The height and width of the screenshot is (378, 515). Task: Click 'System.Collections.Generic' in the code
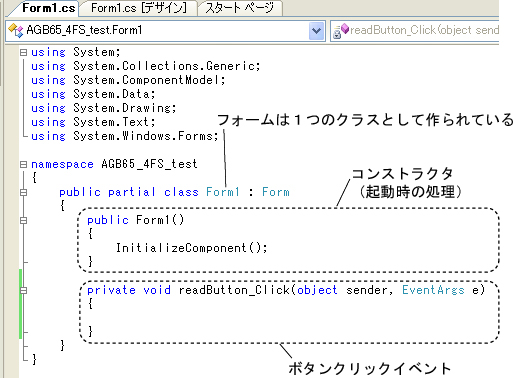point(164,66)
